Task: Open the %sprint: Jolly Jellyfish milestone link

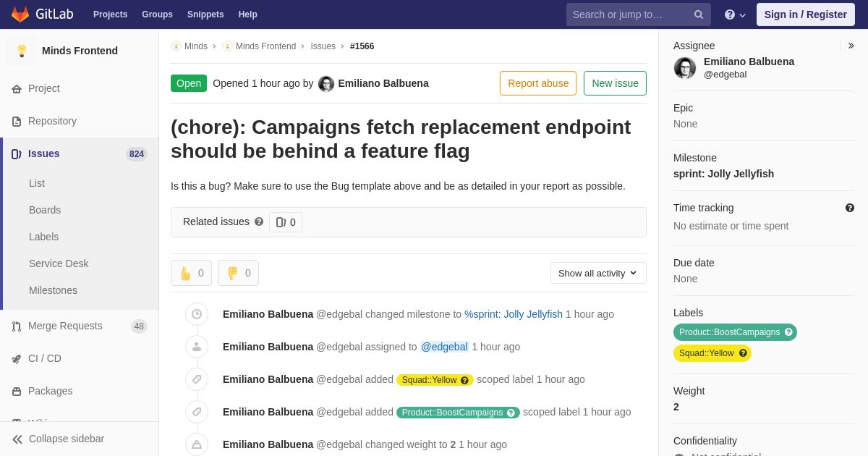Action: tap(514, 314)
